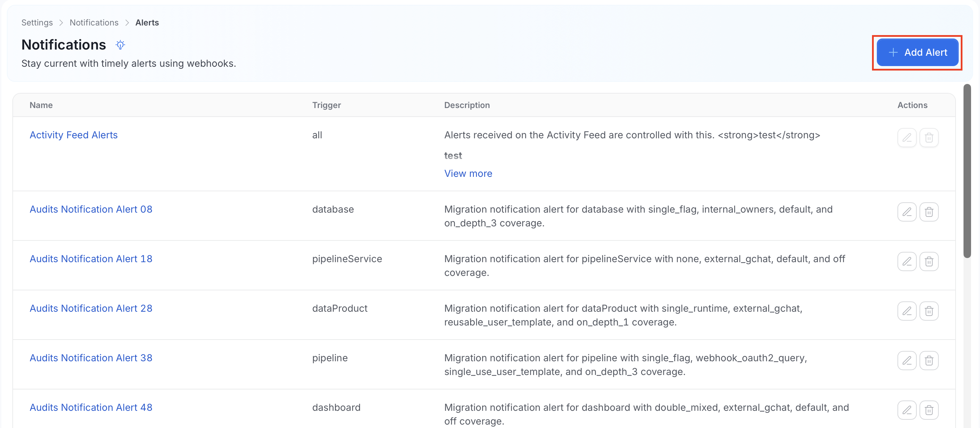Delete Audits Notification Alert 18
Viewport: 980px width, 428px height.
coord(929,261)
